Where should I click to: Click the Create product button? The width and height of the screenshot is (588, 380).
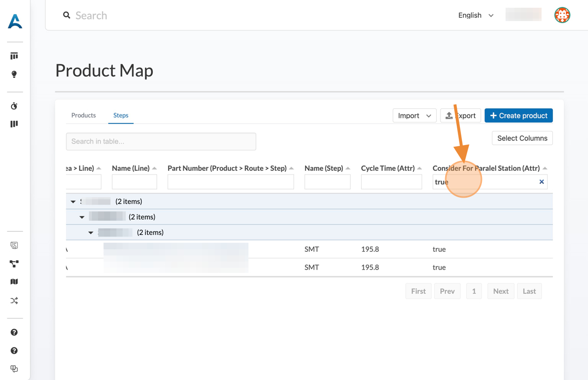pyautogui.click(x=518, y=116)
